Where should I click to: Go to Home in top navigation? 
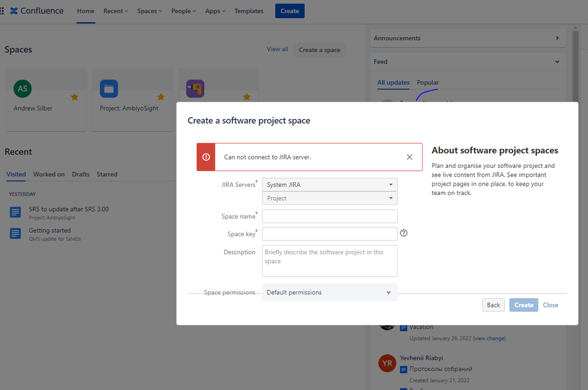coord(85,11)
